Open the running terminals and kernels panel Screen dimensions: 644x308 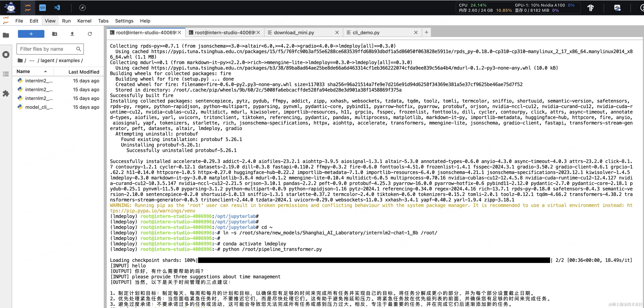6,54
